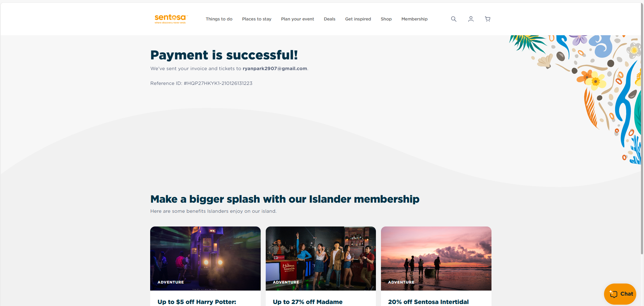This screenshot has height=306, width=644.
Task: Open the user account profile icon
Action: pos(471,19)
